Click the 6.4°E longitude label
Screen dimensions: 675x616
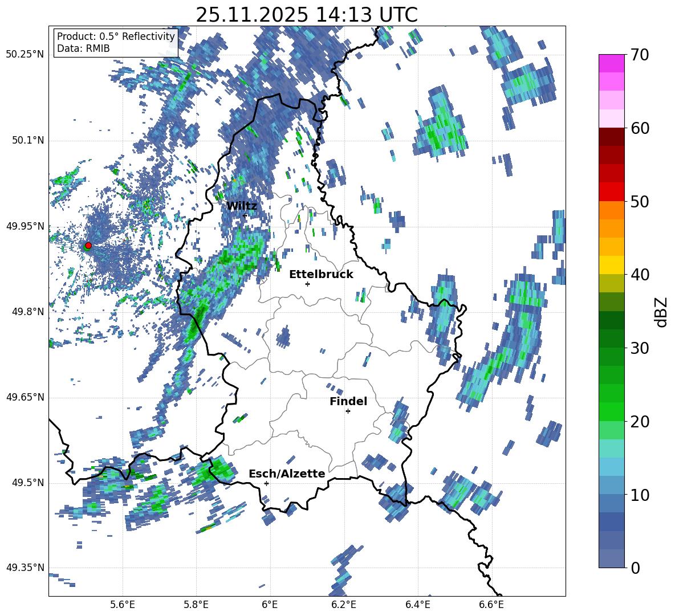coord(418,605)
